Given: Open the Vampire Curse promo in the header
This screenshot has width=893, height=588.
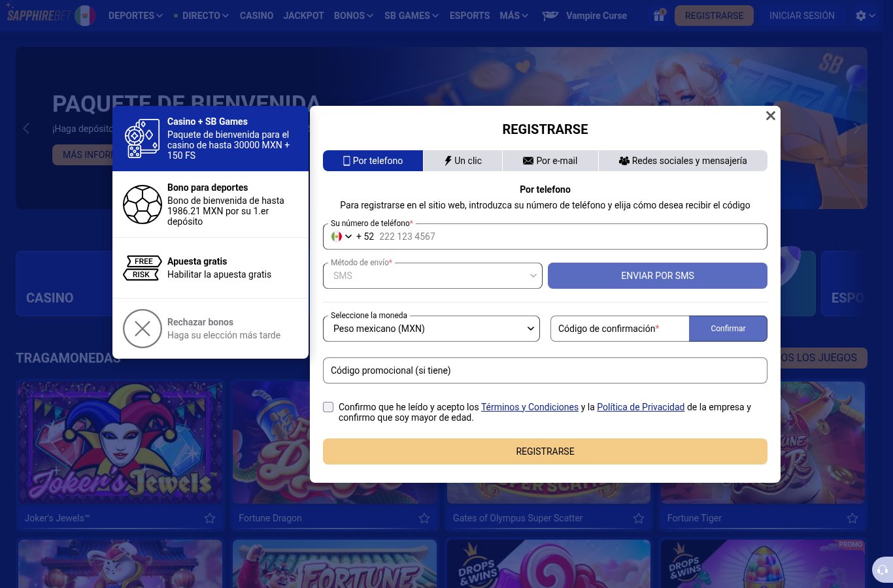Looking at the screenshot, I should [584, 16].
